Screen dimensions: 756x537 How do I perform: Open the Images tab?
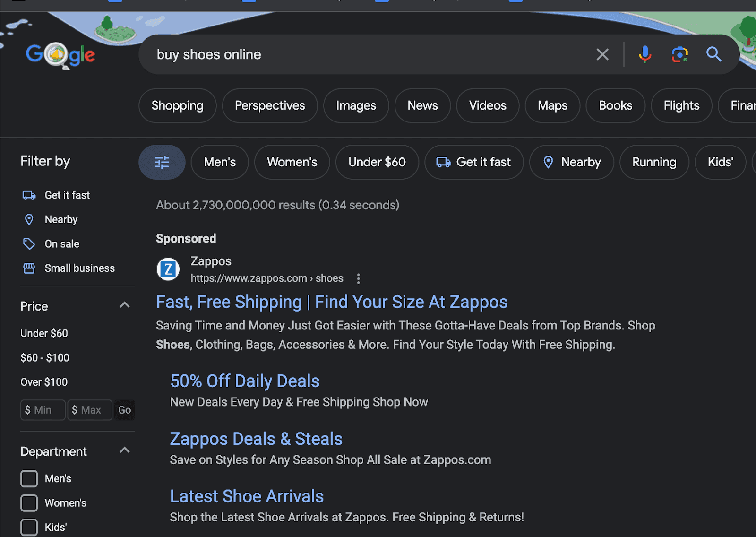tap(356, 105)
